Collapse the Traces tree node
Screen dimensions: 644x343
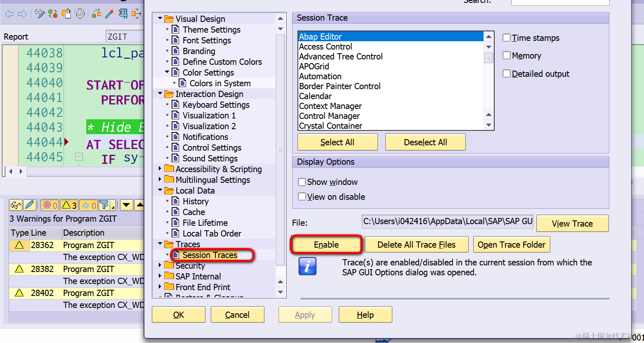pyautogui.click(x=160, y=244)
